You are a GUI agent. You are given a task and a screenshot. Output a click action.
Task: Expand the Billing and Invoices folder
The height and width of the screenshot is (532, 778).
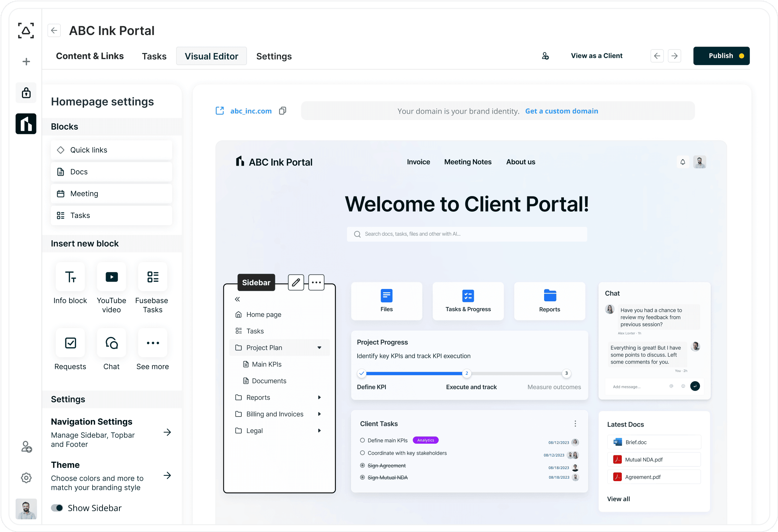[x=319, y=414]
